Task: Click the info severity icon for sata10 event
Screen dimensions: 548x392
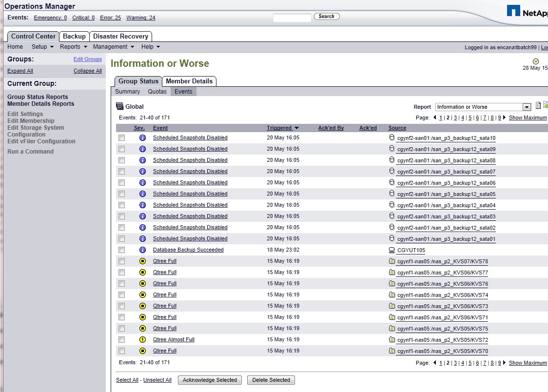Action: click(x=142, y=138)
